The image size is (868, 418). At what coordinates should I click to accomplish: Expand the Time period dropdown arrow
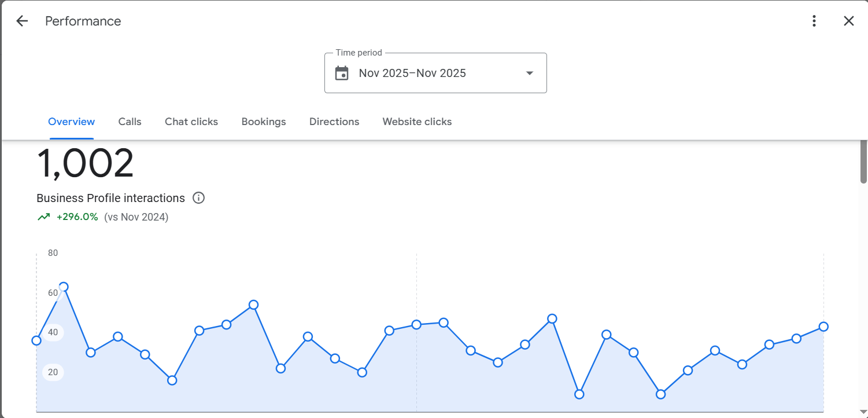pyautogui.click(x=529, y=74)
